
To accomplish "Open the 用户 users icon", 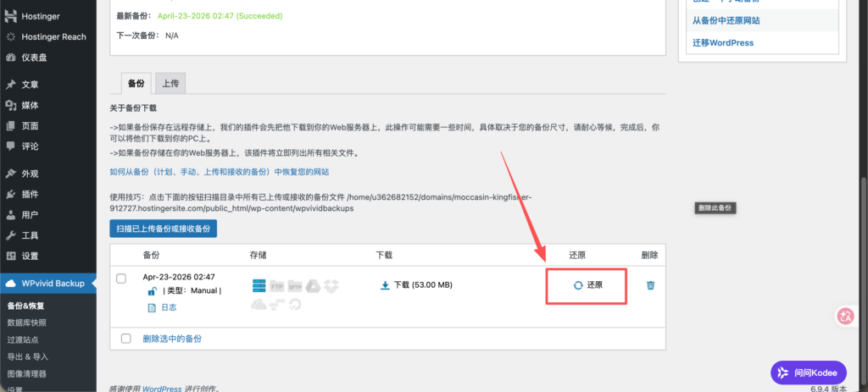I will point(10,214).
